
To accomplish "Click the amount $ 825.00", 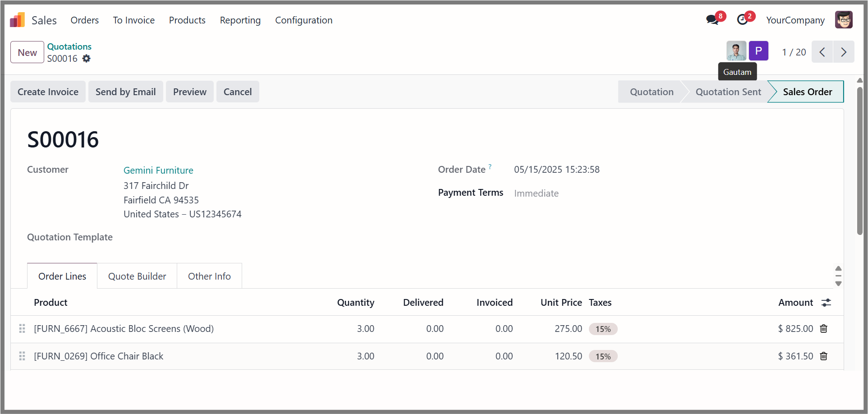I will pyautogui.click(x=795, y=329).
